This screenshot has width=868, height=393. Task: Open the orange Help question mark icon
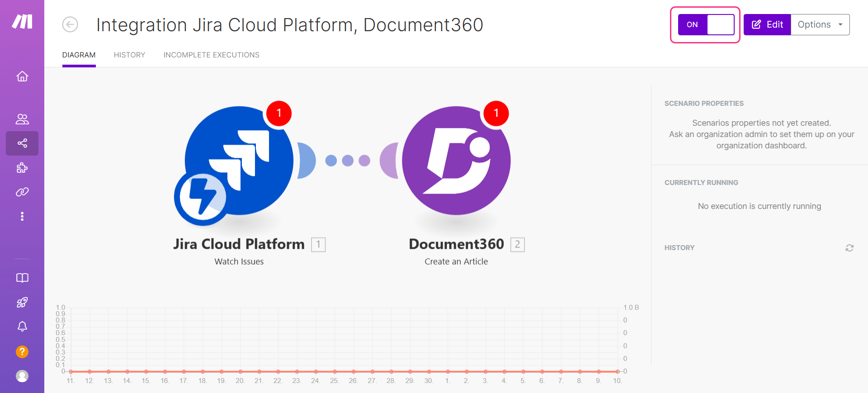[x=22, y=352]
